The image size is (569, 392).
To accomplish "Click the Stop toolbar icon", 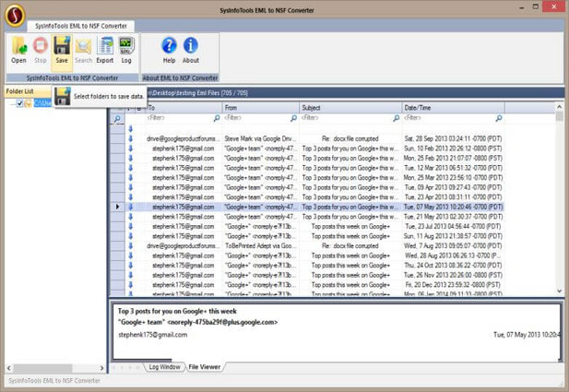I will coord(41,51).
